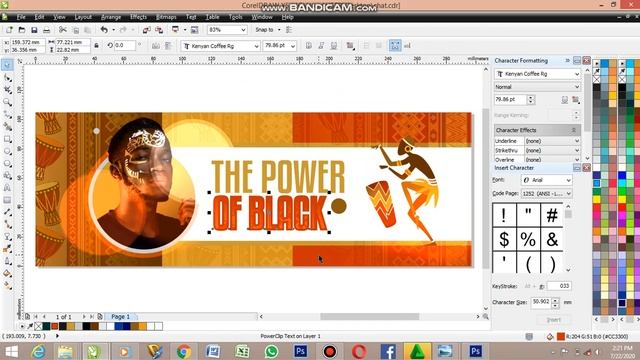Open Facebook from the taskbar
The width and height of the screenshot is (640, 360).
(x=388, y=351)
